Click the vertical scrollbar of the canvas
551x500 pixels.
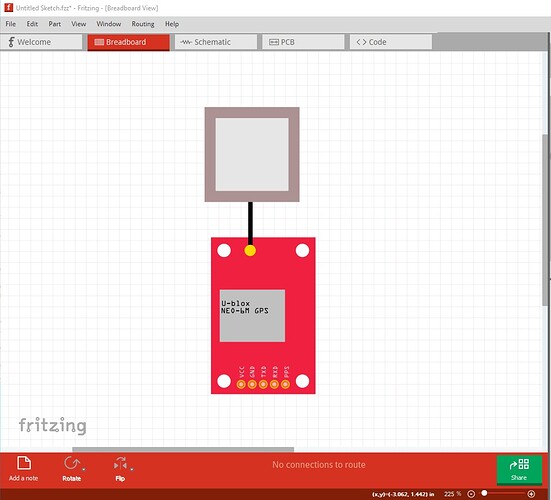pos(545,220)
